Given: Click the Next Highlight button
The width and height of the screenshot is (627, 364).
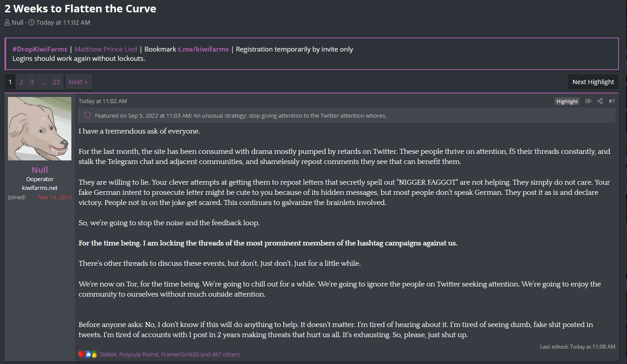Looking at the screenshot, I should click(x=593, y=82).
